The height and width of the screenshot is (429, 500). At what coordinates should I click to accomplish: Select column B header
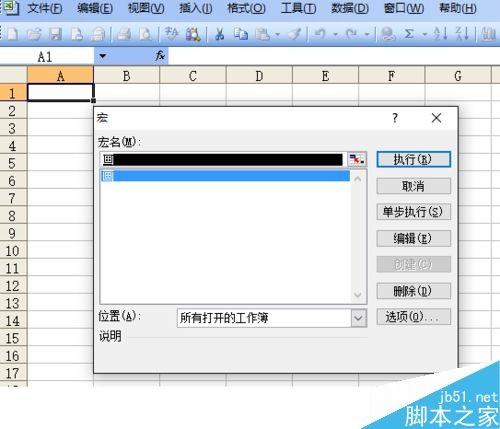[126, 76]
